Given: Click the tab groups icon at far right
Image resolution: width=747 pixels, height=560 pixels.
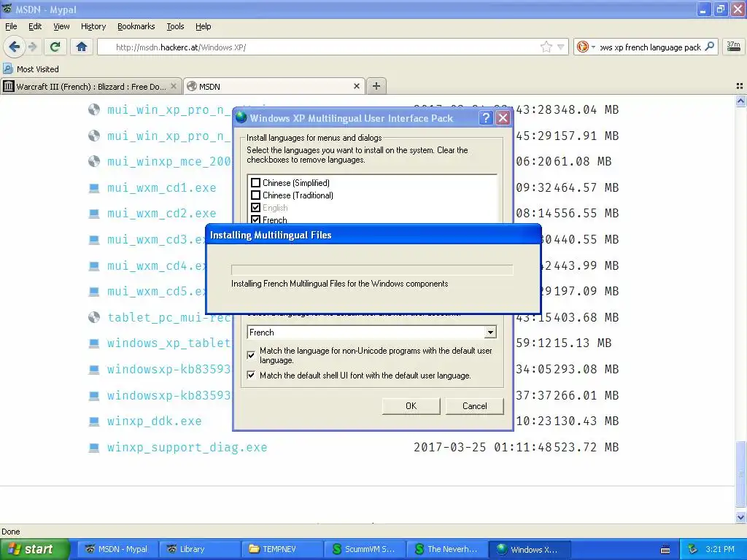Looking at the screenshot, I should click(x=740, y=86).
